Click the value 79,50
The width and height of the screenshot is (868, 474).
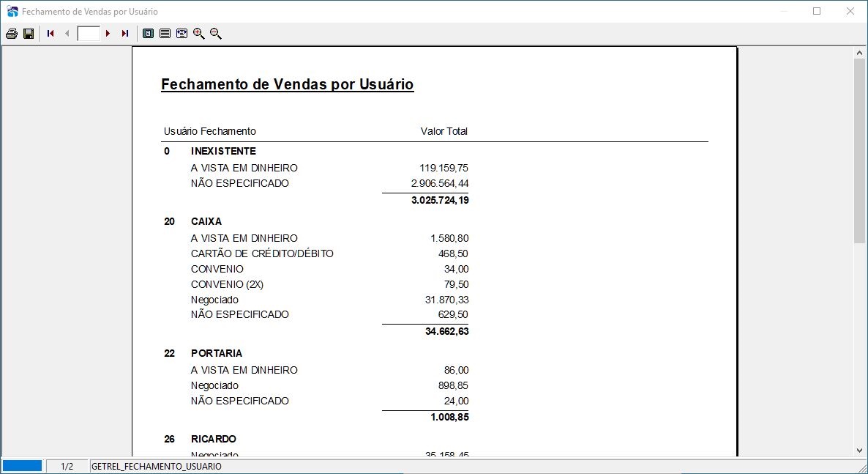click(456, 284)
